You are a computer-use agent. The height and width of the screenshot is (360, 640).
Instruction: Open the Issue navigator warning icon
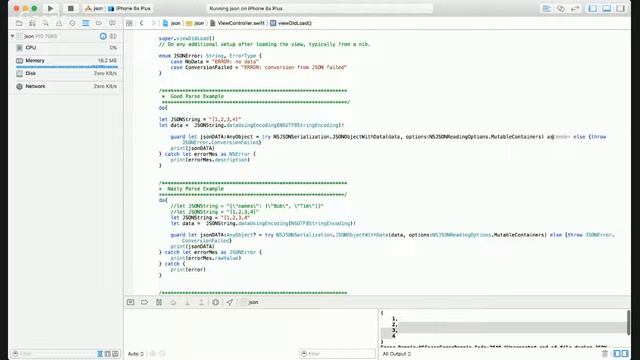59,23
